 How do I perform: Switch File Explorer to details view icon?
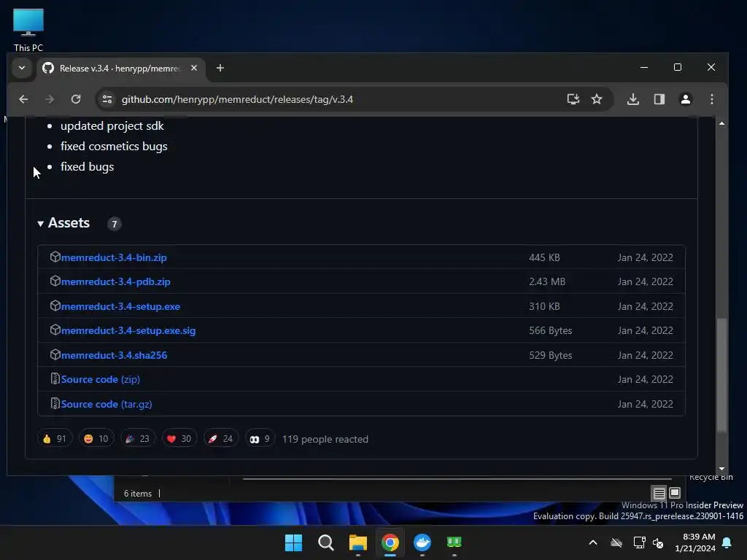pyautogui.click(x=659, y=494)
